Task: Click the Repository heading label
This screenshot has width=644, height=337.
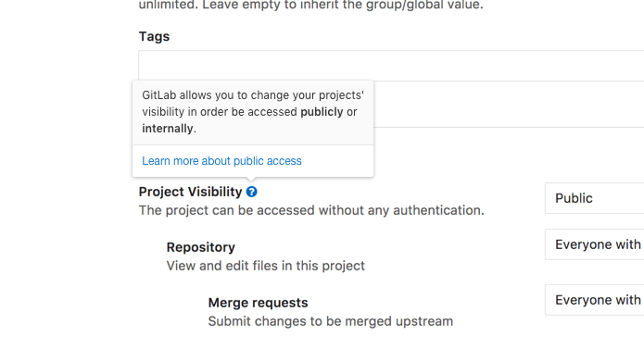Action: coord(201,247)
